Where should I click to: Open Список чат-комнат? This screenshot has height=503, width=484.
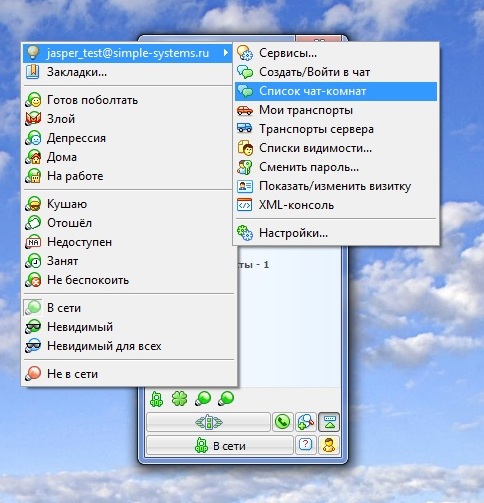[x=336, y=91]
